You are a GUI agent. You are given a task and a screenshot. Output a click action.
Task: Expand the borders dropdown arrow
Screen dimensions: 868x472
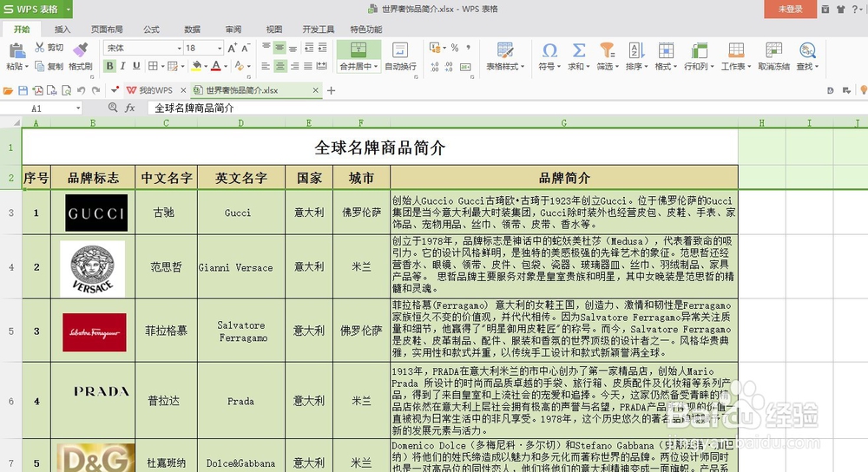coord(162,67)
